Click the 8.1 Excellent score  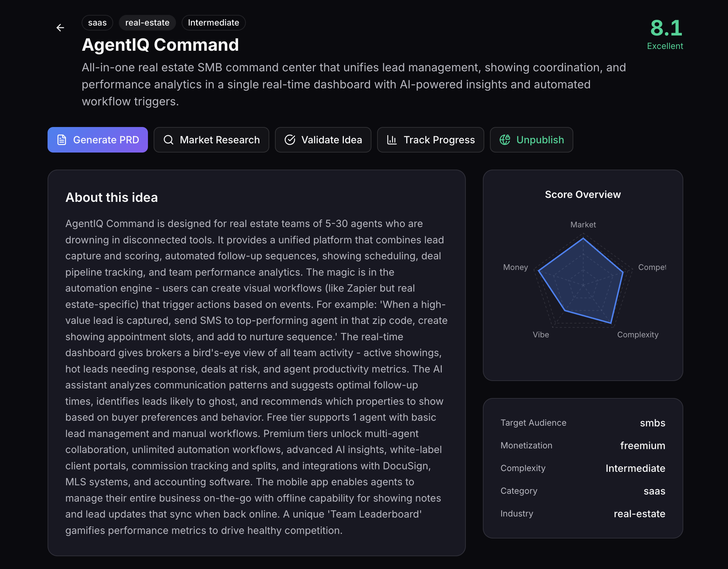(666, 34)
